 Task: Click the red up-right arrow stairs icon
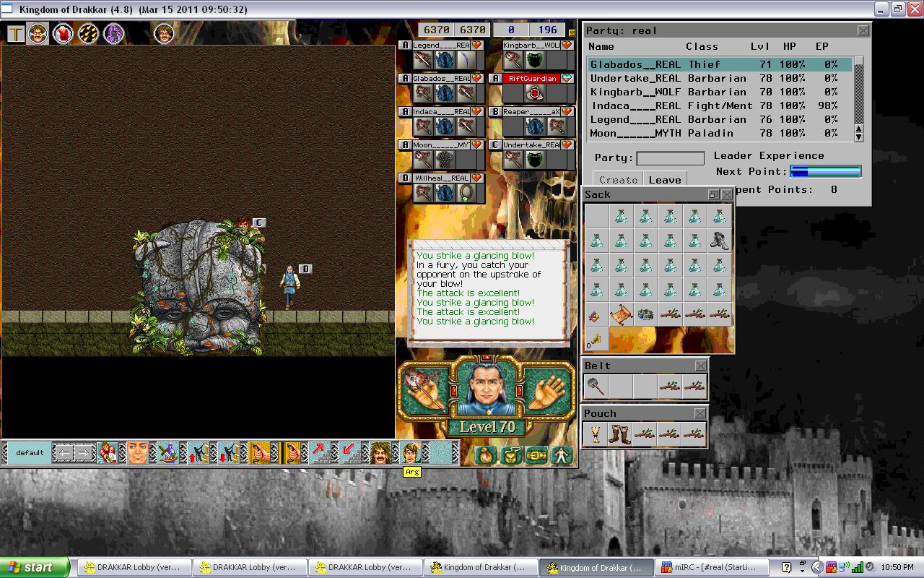tap(319, 453)
